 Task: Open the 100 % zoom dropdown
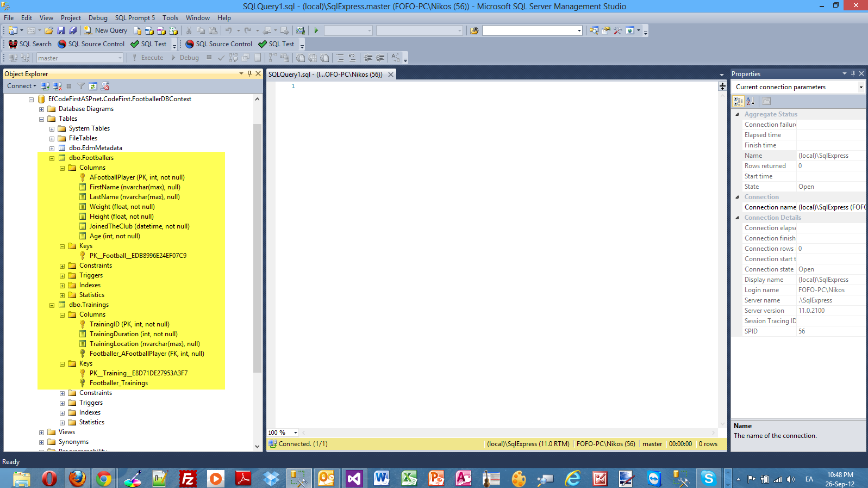click(296, 433)
